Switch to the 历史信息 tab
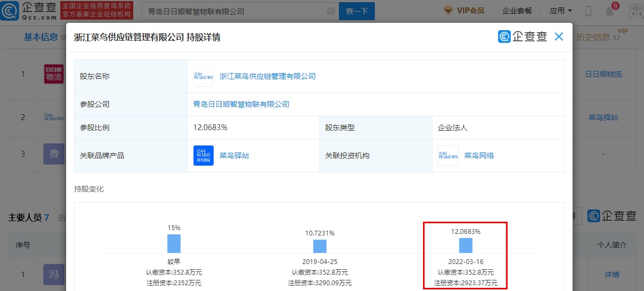Screen dimensions: 644x291 593,37
